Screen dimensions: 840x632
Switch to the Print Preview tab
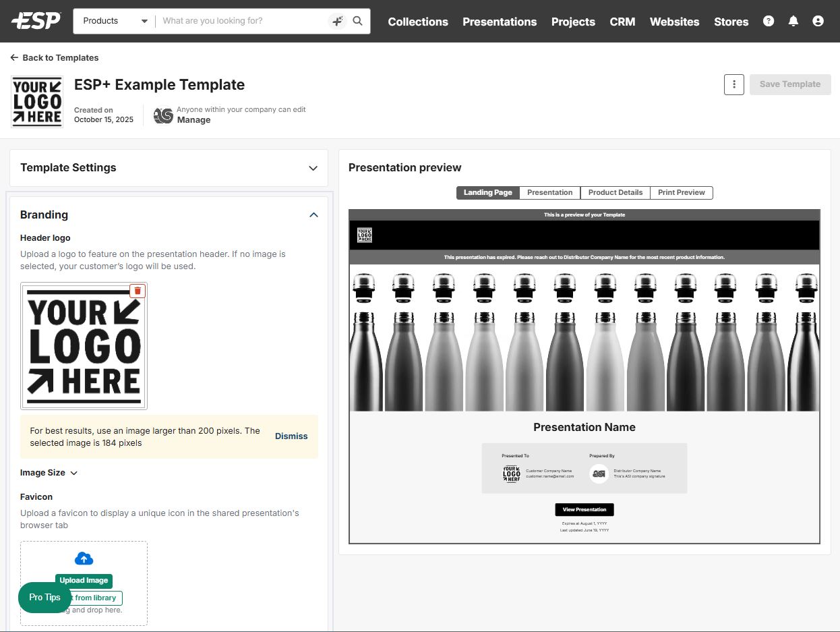click(681, 193)
